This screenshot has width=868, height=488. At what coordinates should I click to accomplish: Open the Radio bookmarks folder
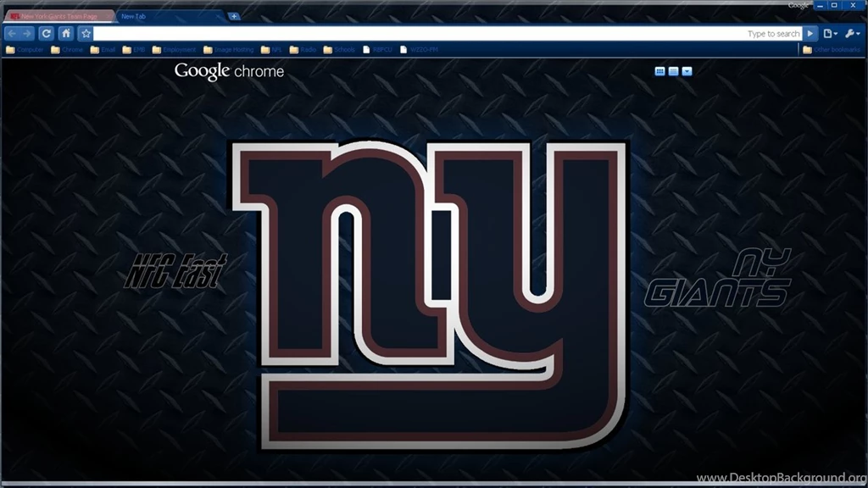coord(303,50)
